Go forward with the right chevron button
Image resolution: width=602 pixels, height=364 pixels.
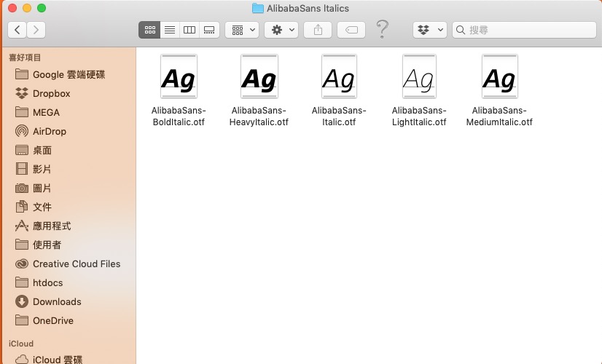[36, 30]
